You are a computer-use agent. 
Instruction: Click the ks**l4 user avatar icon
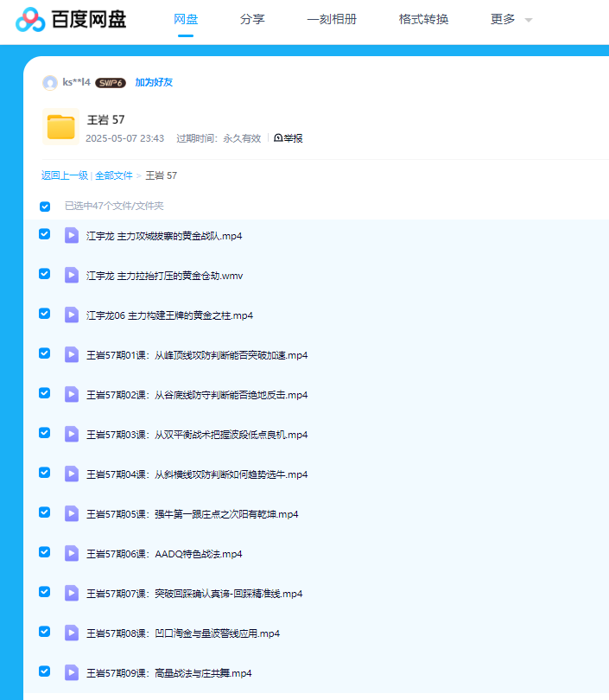tap(50, 82)
